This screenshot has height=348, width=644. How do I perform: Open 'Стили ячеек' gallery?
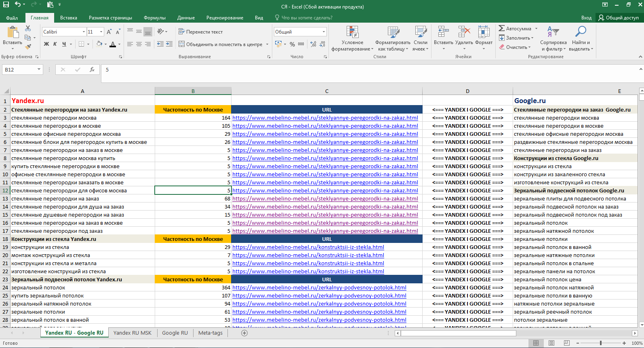pyautogui.click(x=420, y=38)
